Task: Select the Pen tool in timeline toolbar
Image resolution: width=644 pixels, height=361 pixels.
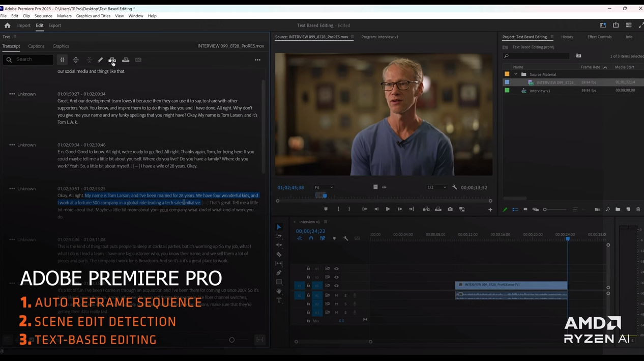Action: coord(279,272)
